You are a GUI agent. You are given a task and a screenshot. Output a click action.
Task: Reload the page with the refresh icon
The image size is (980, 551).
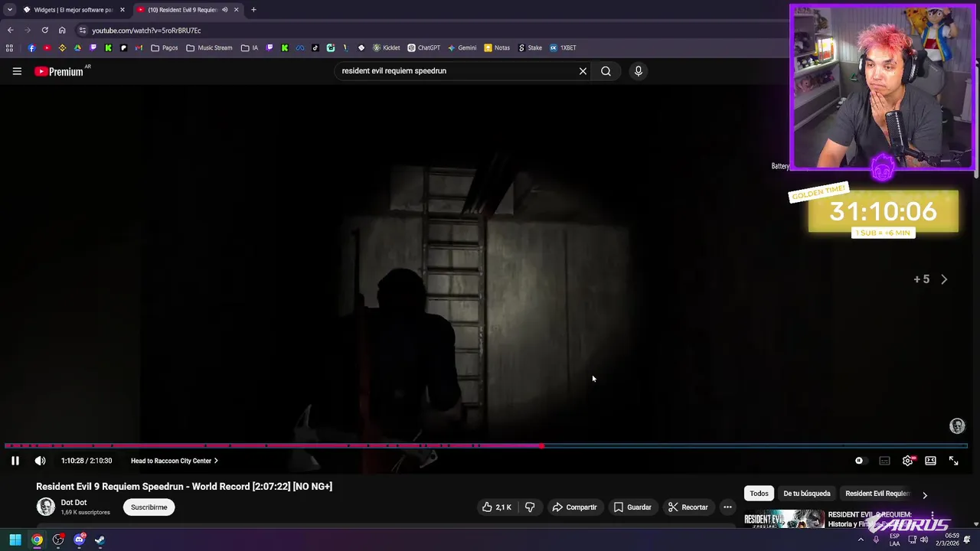(45, 31)
